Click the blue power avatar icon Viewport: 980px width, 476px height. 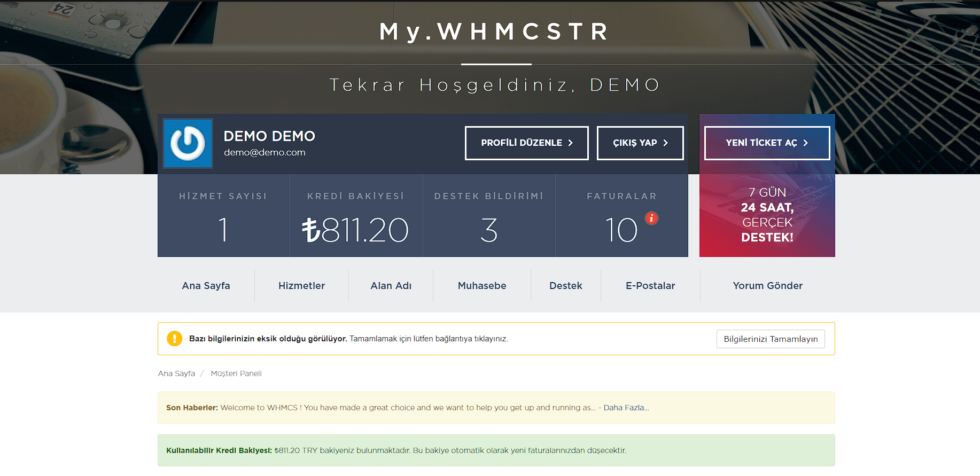(188, 143)
